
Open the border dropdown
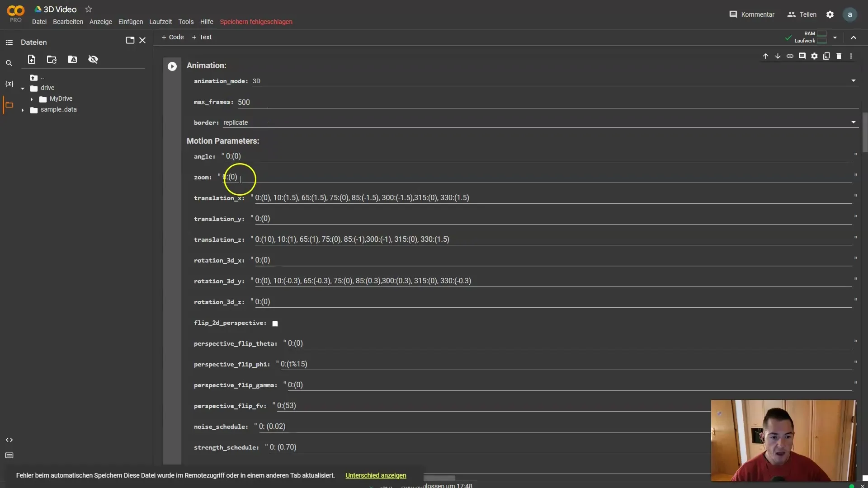pos(540,122)
